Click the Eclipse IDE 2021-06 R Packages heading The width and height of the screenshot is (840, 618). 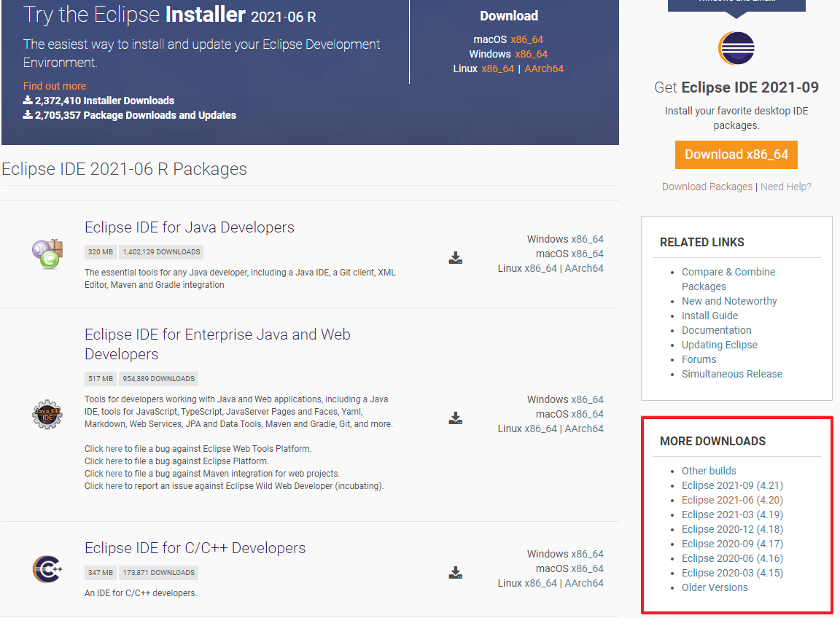coord(124,169)
